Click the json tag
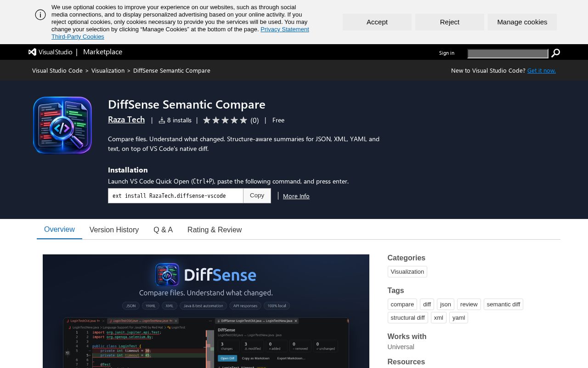Screen dimensions: 588x368 (446, 305)
